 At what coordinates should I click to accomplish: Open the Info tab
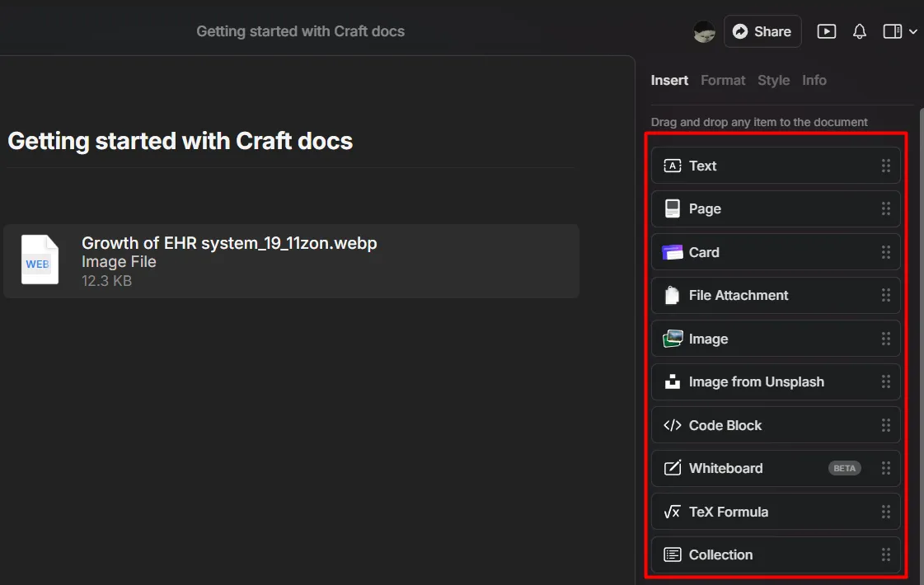click(814, 80)
